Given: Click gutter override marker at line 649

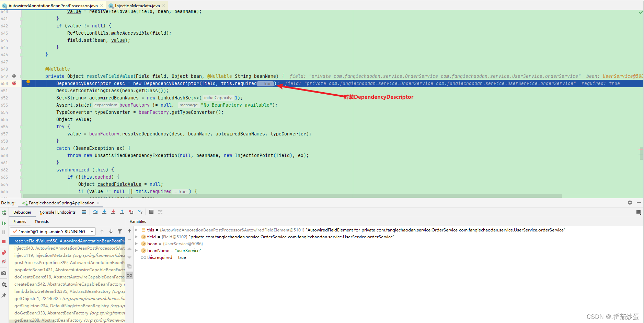Looking at the screenshot, I should [x=14, y=76].
